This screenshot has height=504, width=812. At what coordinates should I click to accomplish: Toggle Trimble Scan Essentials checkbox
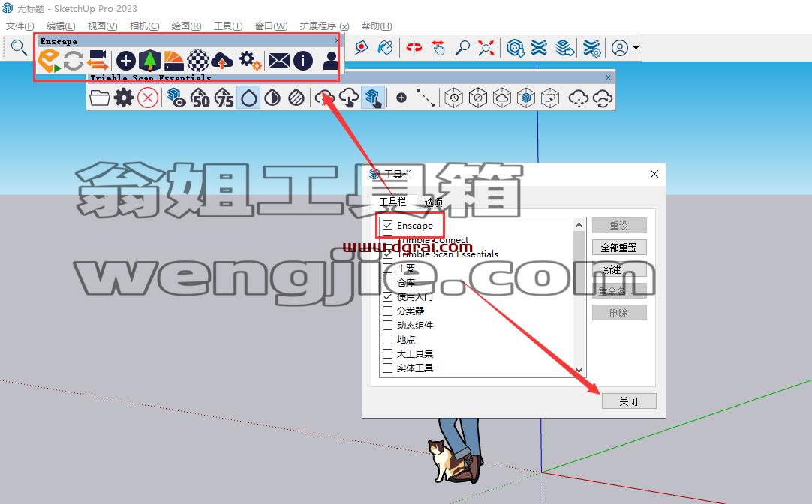coord(387,254)
